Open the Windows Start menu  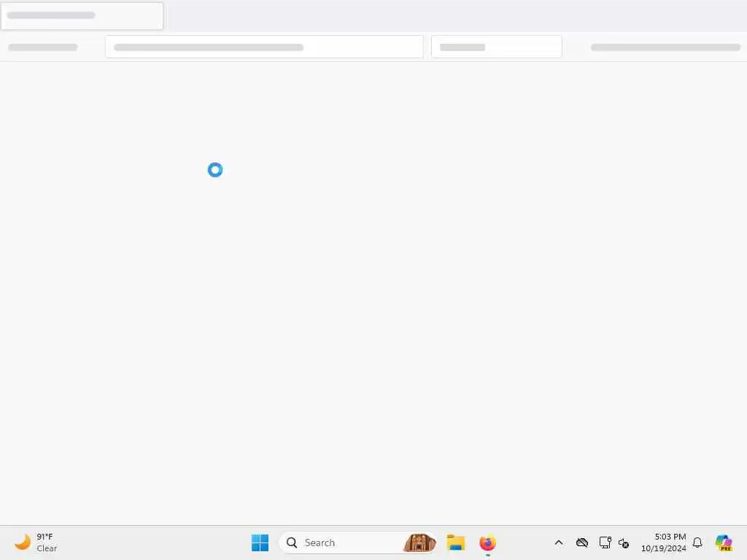[x=260, y=542]
